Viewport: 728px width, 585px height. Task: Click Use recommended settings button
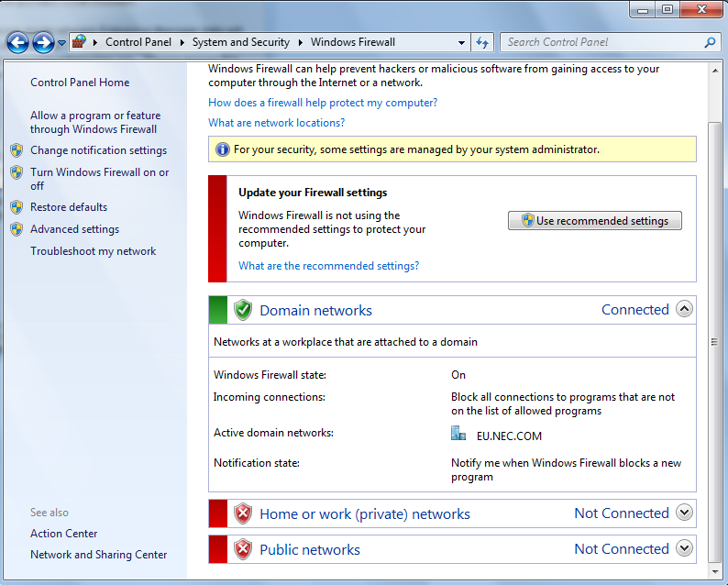click(595, 221)
